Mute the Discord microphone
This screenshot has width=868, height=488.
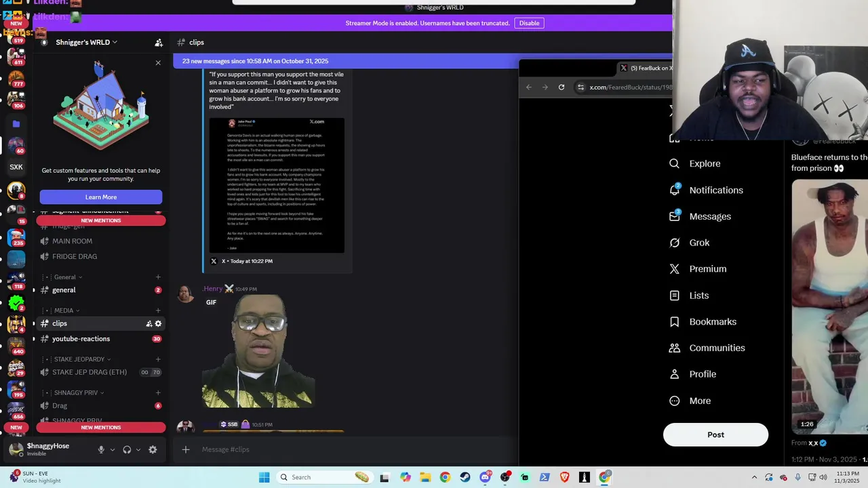point(101,449)
